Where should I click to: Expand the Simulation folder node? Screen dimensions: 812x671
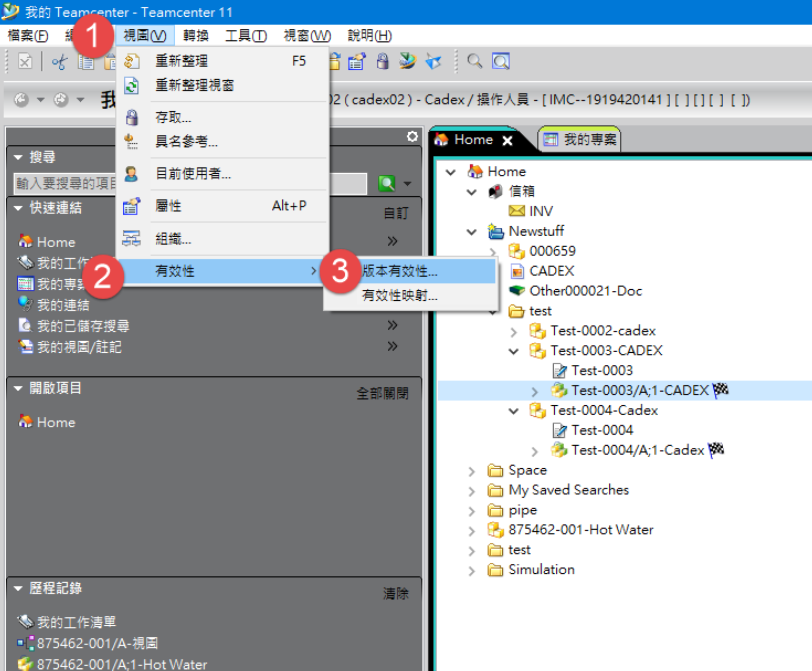point(472,570)
